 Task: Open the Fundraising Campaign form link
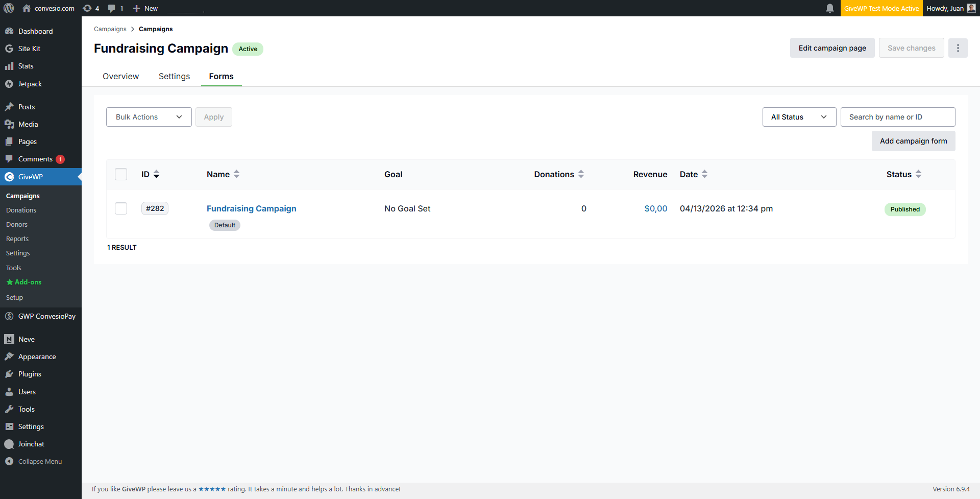251,208
